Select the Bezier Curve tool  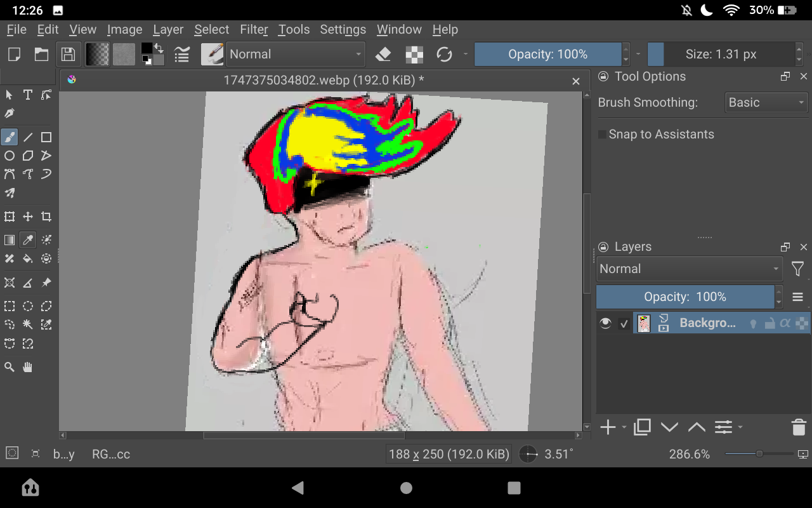coord(10,174)
